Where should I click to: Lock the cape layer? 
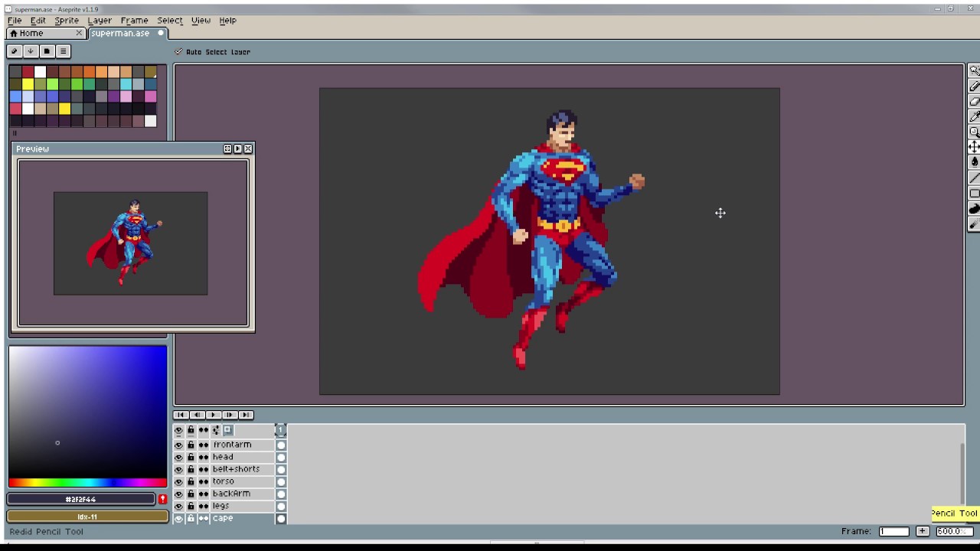191,518
